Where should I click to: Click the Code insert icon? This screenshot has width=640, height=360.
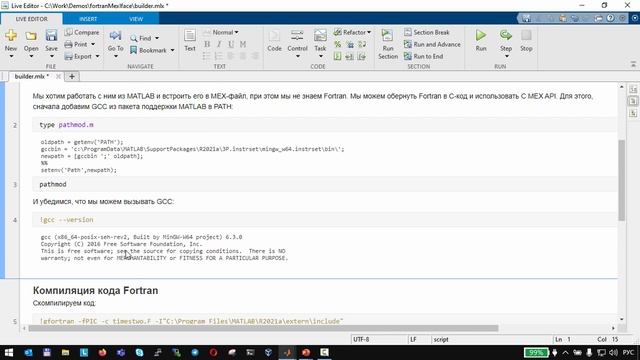(274, 36)
